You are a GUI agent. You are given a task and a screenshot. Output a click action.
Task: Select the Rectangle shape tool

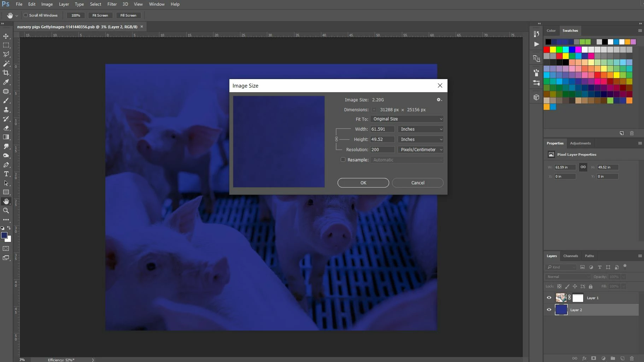tap(6, 192)
